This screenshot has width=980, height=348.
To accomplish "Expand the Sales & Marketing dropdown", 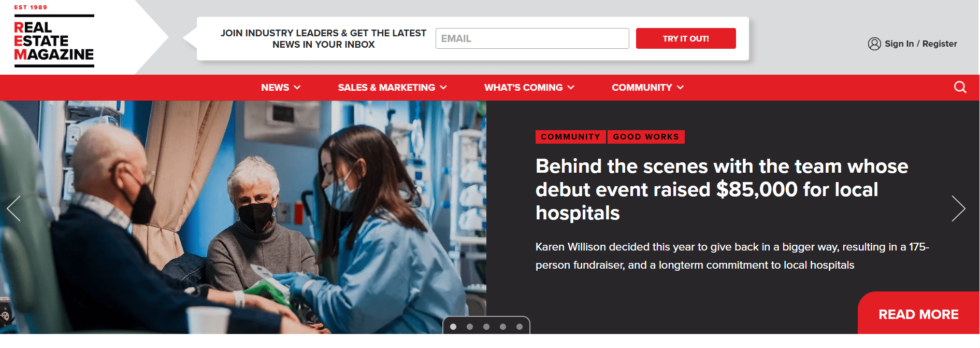I will 392,88.
